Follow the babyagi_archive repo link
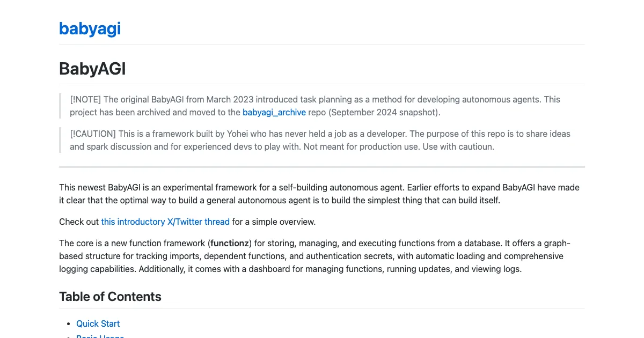This screenshot has width=644, height=338. click(x=274, y=112)
